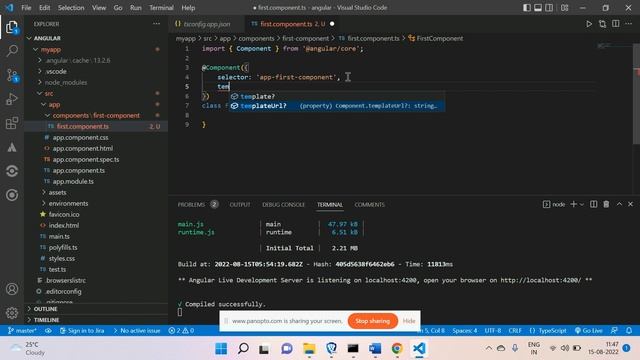Toggle bottom panel layout icon
The height and width of the screenshot is (360, 640).
pyautogui.click(x=538, y=8)
